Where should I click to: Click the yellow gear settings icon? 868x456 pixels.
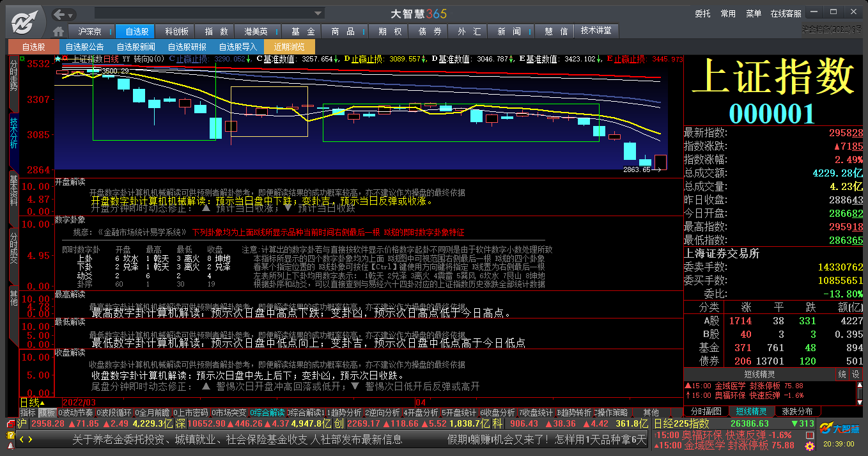pyautogui.click(x=810, y=445)
